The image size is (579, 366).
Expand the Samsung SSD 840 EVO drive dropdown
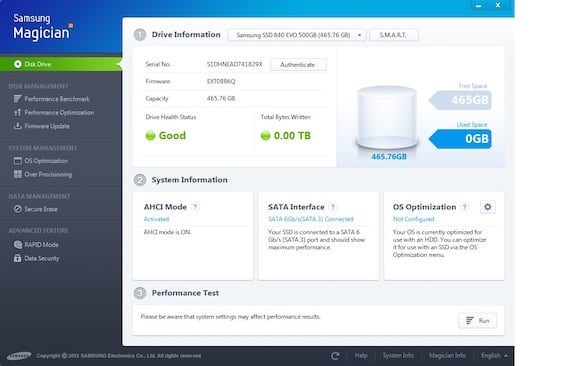point(297,35)
